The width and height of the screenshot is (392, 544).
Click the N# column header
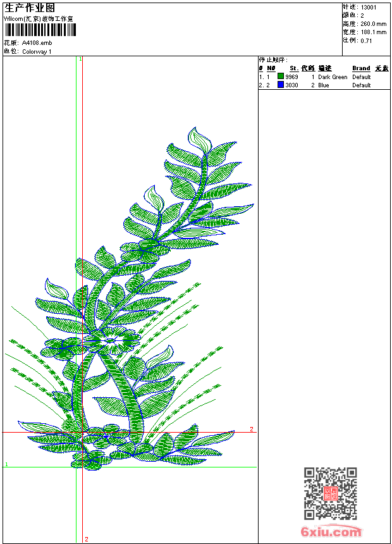tap(271, 68)
